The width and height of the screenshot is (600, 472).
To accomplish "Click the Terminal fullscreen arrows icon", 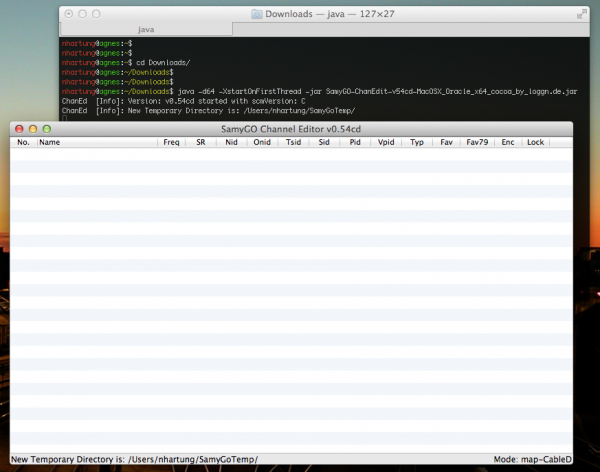I will coord(582,14).
